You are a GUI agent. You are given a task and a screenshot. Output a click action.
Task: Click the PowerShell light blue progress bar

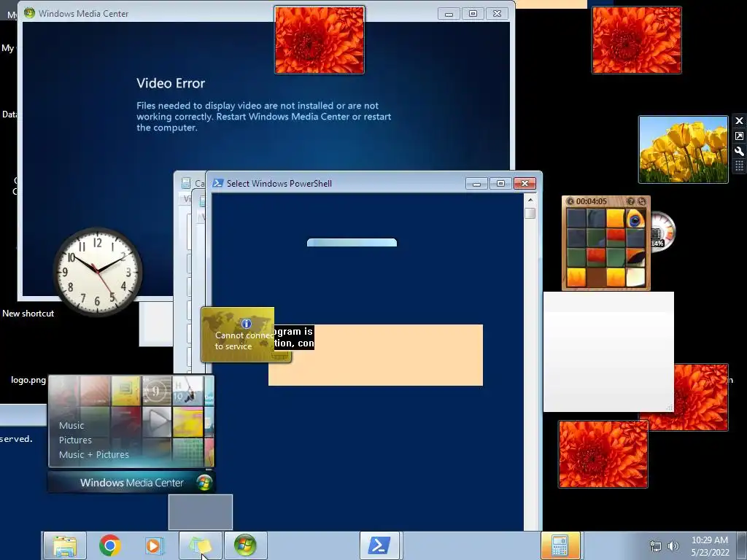click(x=352, y=242)
